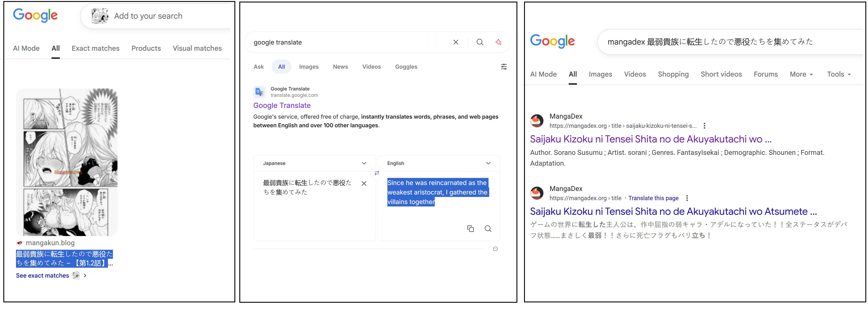Click the See exact matches link
Viewport: 868px width, 311px height.
point(42,276)
